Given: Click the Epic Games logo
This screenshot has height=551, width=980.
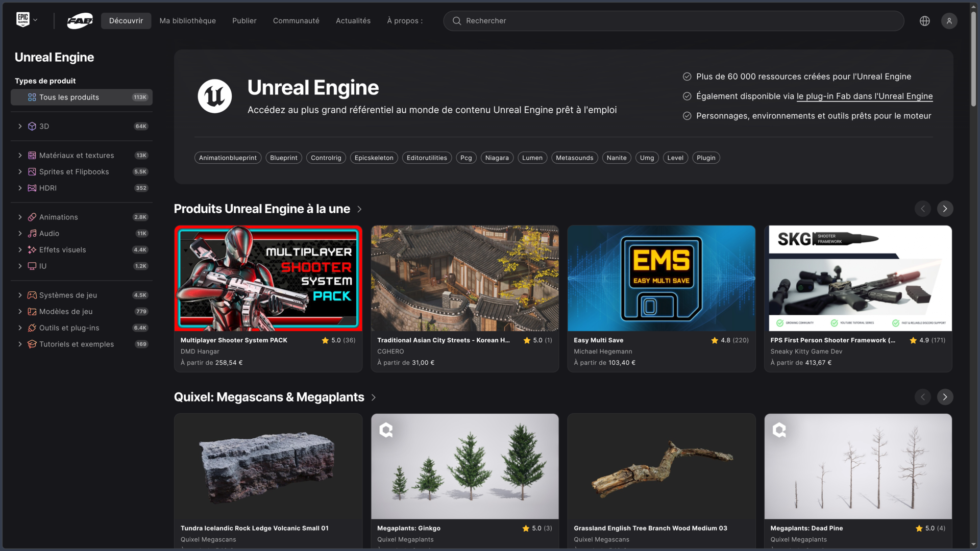Looking at the screenshot, I should tap(22, 20).
